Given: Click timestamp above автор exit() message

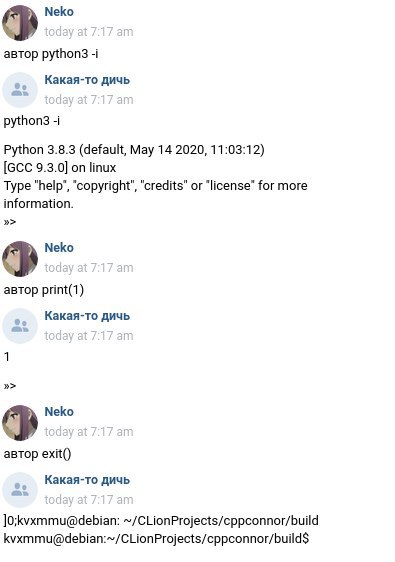Looking at the screenshot, I should pos(89,432).
